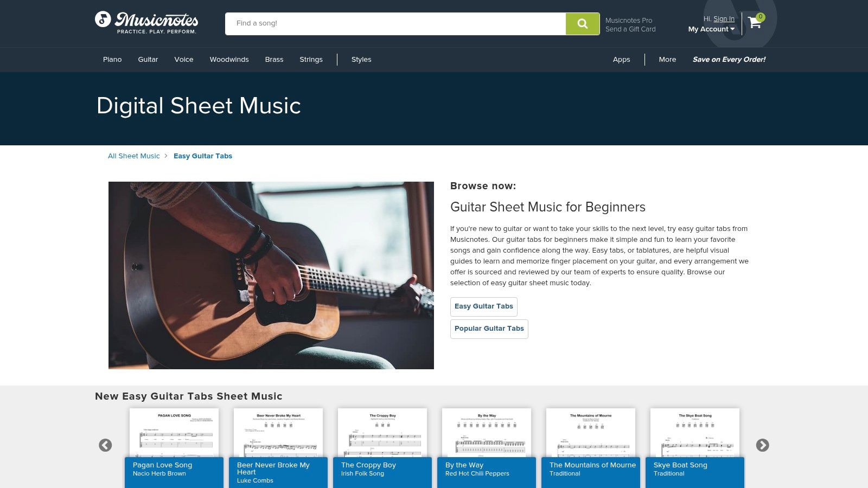Browse the Styles menu
Image resolution: width=868 pixels, height=488 pixels.
(x=361, y=60)
